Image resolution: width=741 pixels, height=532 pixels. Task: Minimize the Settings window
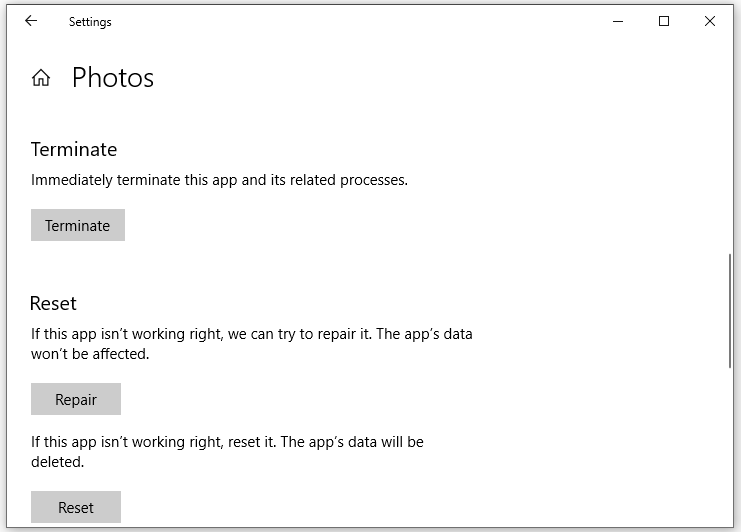(618, 21)
